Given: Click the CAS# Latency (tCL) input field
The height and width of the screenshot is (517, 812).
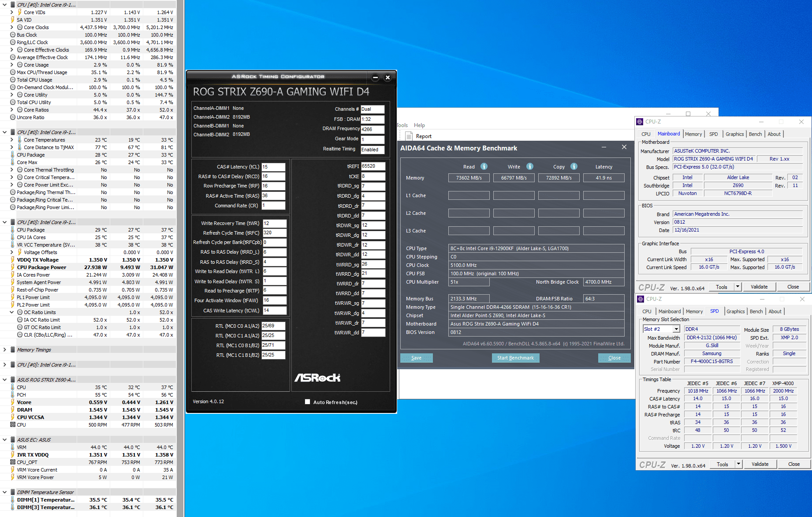Looking at the screenshot, I should pyautogui.click(x=273, y=167).
